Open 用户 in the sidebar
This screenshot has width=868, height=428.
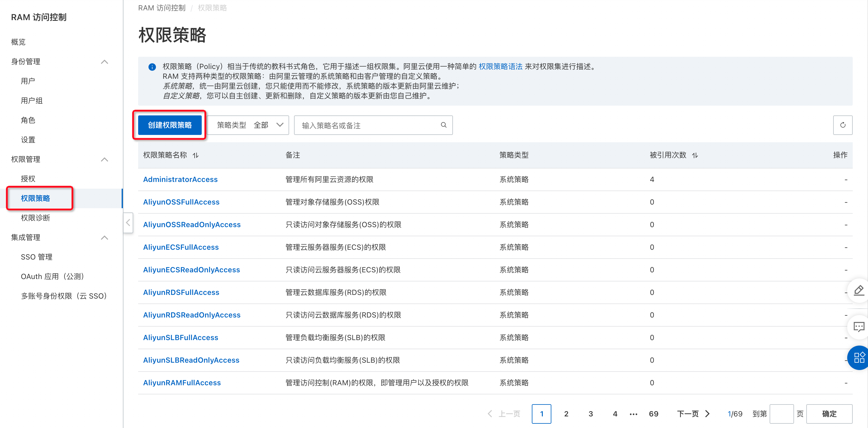coord(28,81)
